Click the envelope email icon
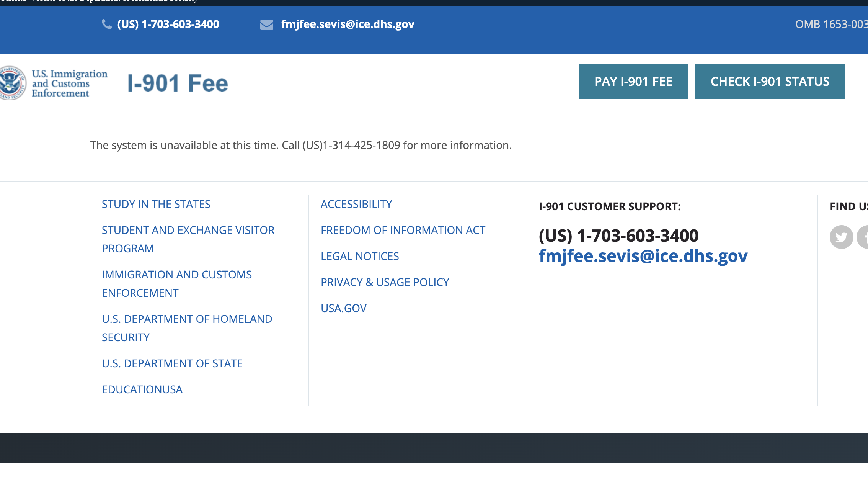This screenshot has height=504, width=868. click(267, 25)
